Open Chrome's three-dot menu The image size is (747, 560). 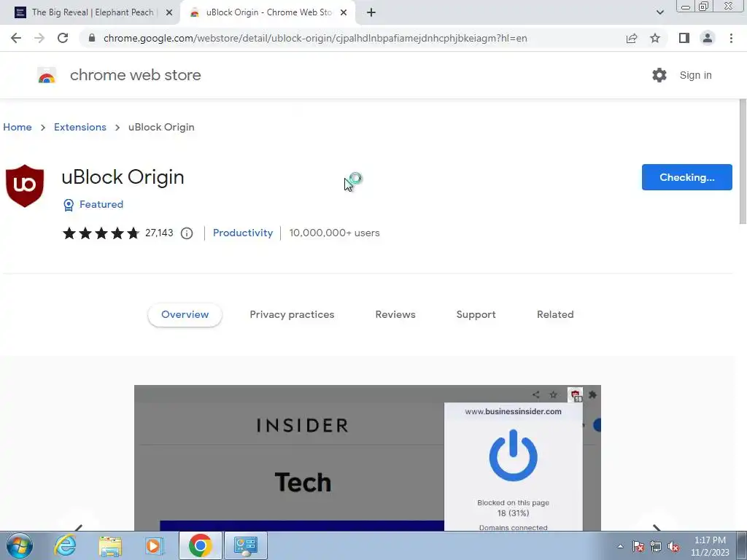[x=731, y=38]
